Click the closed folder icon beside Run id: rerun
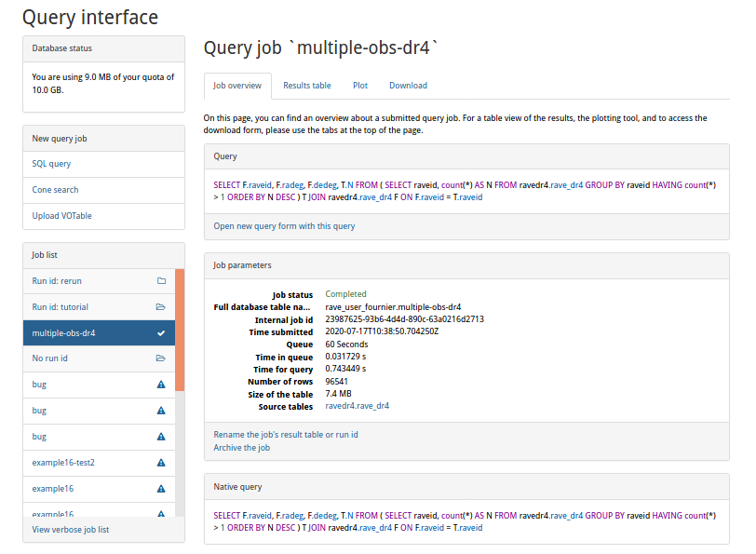This screenshot has height=554, width=756. (x=160, y=280)
